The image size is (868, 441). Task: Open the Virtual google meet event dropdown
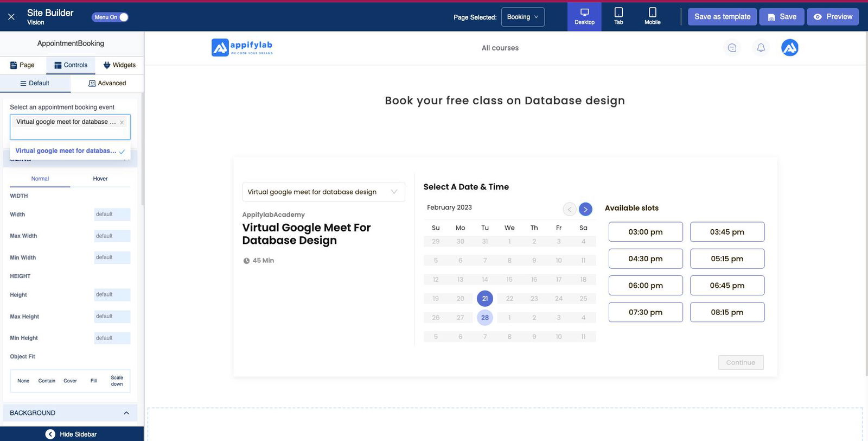[x=323, y=192]
